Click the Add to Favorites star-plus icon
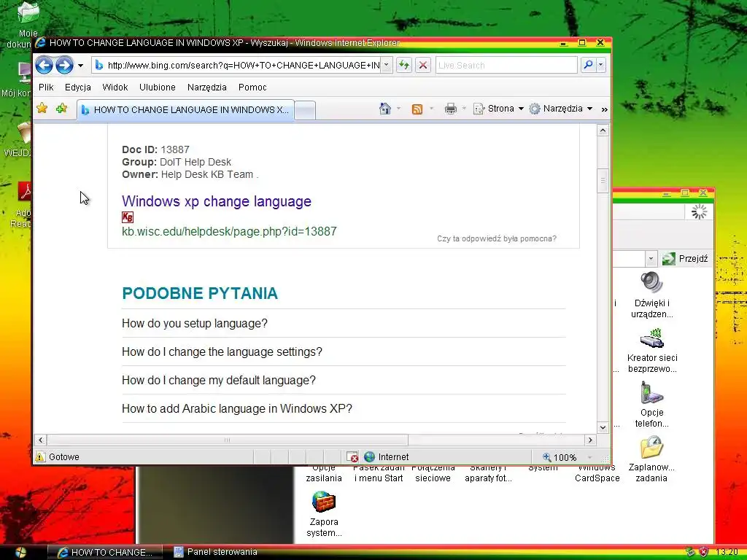This screenshot has width=747, height=560. (x=61, y=109)
